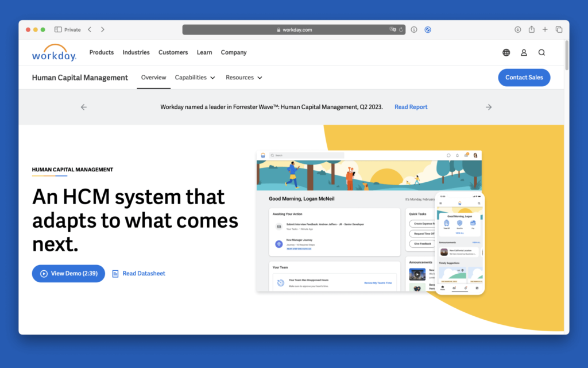Open the Products menu
Viewport: 588px width, 368px height.
click(x=101, y=52)
